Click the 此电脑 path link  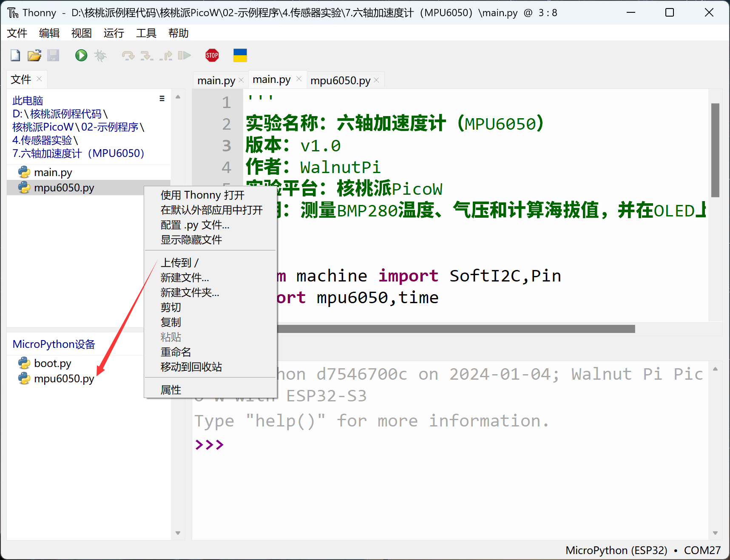pos(28,101)
